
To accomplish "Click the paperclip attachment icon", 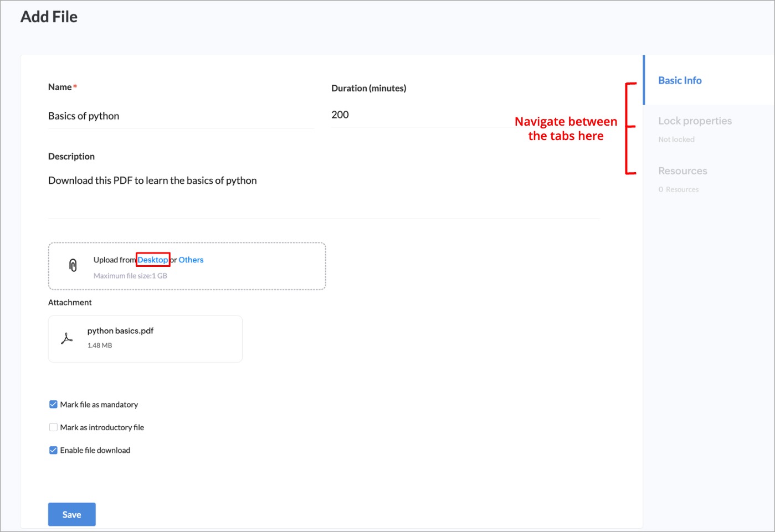I will 73,266.
